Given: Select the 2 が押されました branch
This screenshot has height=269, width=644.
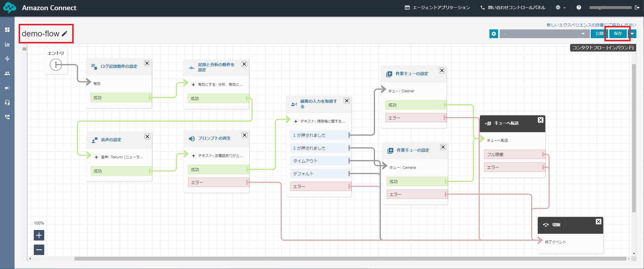Looking at the screenshot, I should 320,148.
